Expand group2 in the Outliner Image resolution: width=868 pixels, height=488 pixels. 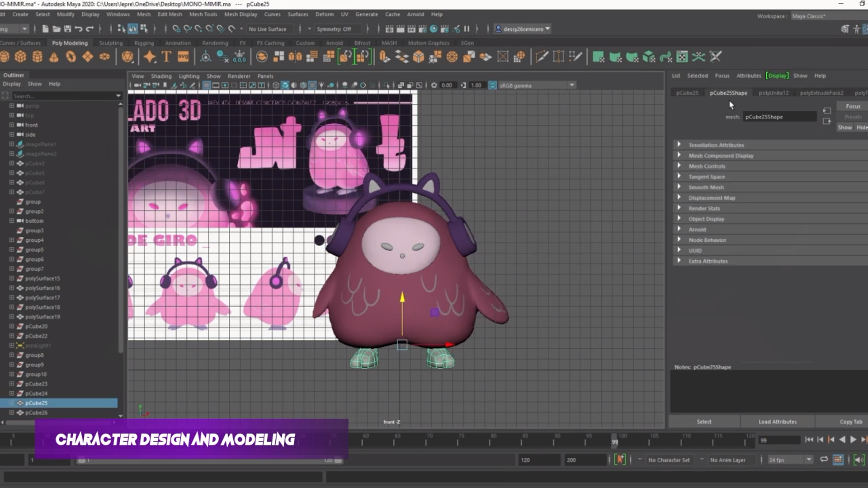tap(12, 211)
